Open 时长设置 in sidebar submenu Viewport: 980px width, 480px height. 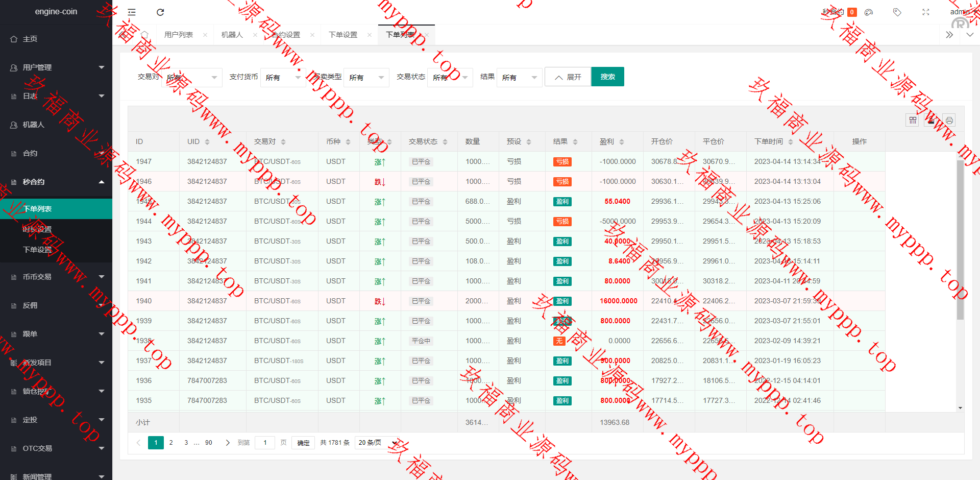37,229
